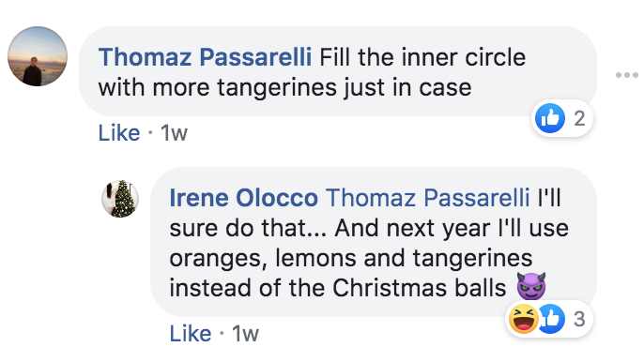Open the Thomaz Passarelli author name link
644x362 pixels.
[205, 56]
